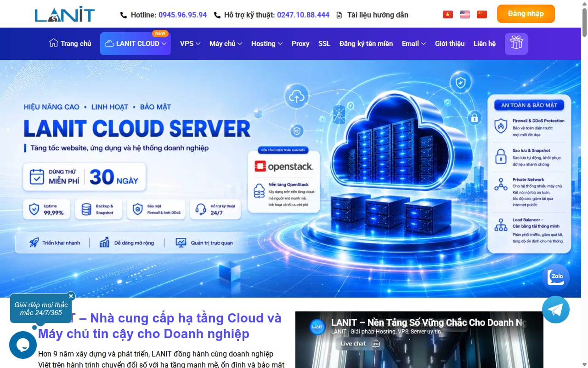Click the Live chat button on video
The width and height of the screenshot is (588, 368).
coord(360,344)
